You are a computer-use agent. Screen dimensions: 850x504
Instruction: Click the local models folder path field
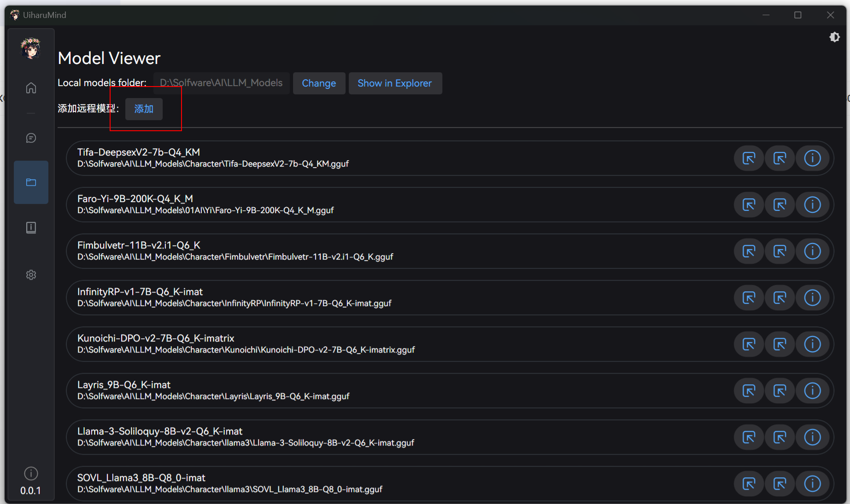click(x=221, y=83)
